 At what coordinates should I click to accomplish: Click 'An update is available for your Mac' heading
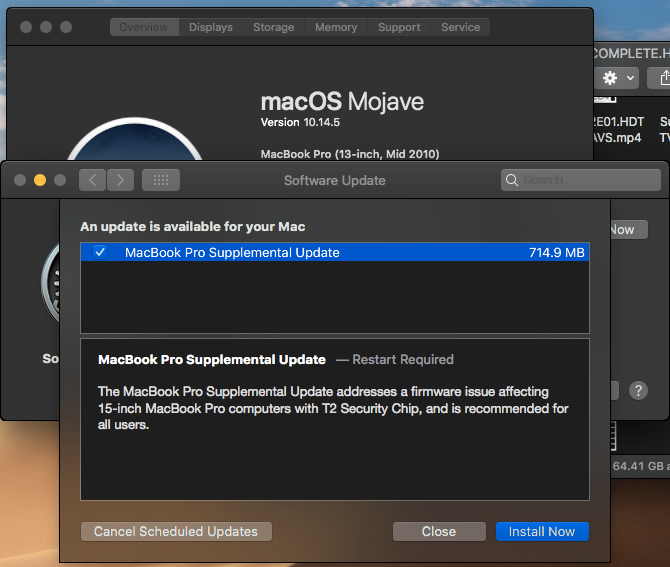click(193, 226)
